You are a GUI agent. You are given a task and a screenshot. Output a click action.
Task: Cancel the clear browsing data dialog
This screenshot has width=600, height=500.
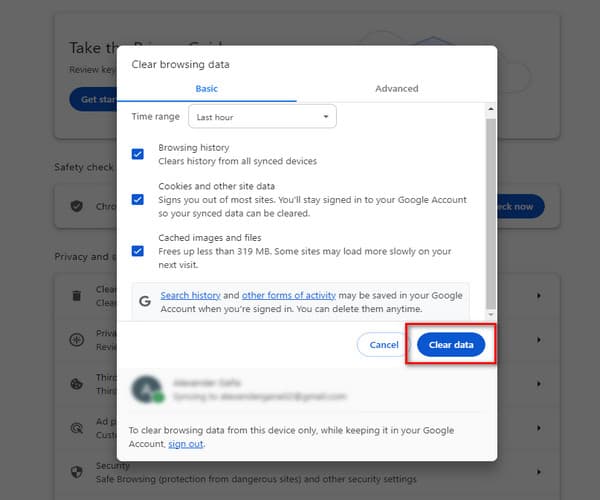coord(384,344)
